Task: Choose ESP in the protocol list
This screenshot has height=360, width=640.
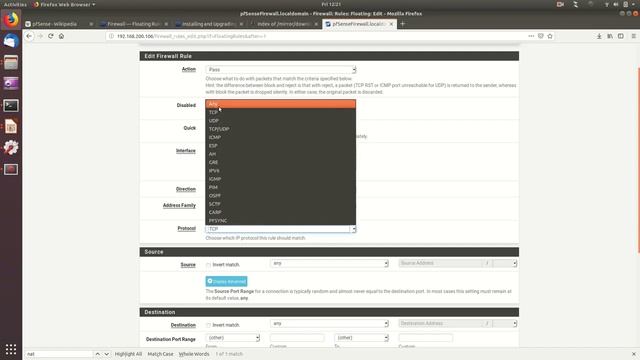Action: point(280,146)
